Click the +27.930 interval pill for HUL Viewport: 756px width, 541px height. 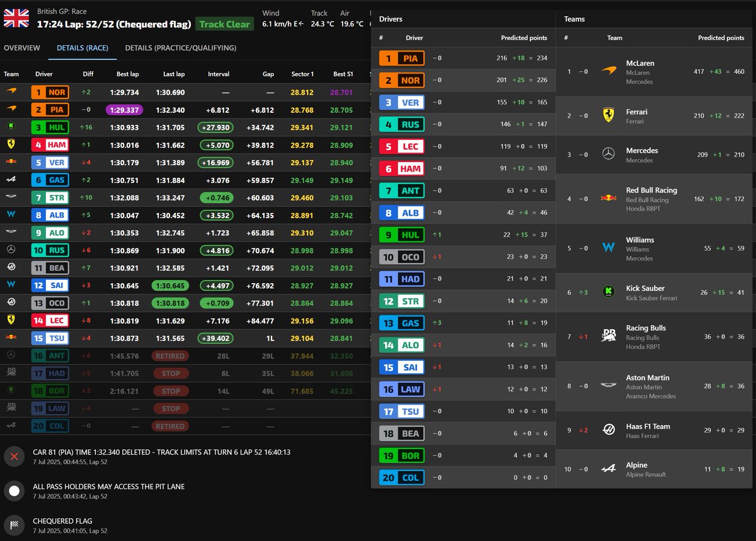pyautogui.click(x=214, y=128)
